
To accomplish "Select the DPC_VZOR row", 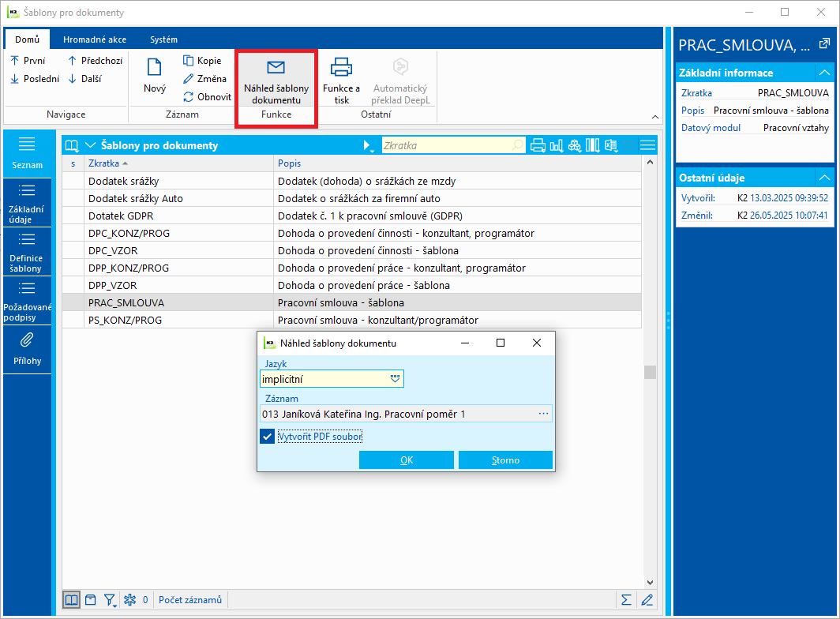I will 351,250.
